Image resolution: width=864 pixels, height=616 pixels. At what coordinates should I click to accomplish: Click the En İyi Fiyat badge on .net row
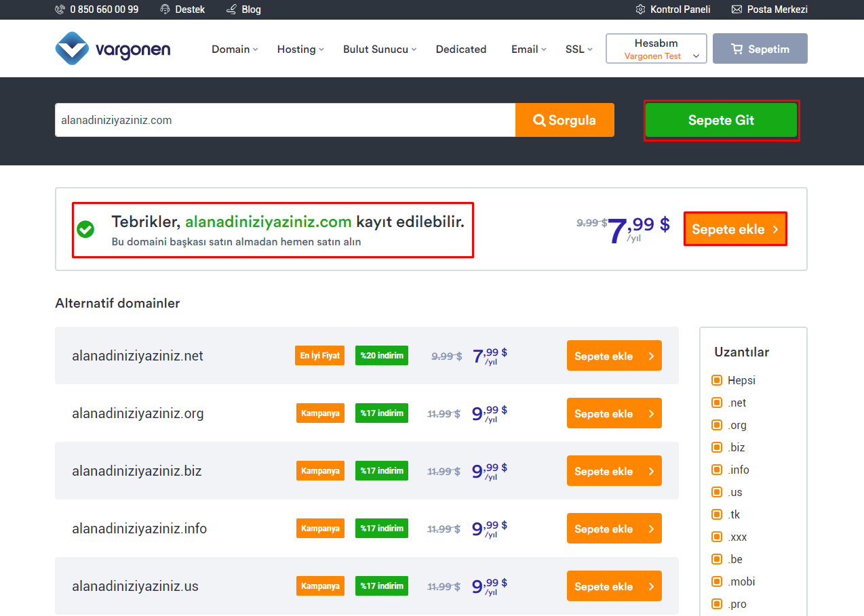pyautogui.click(x=319, y=356)
